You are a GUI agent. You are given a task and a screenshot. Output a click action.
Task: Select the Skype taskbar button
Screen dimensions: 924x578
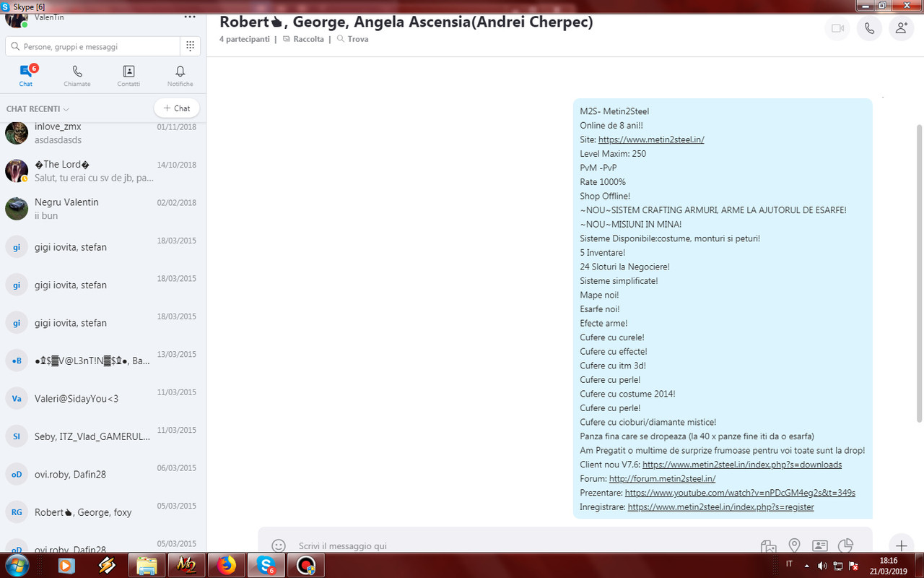click(x=266, y=565)
